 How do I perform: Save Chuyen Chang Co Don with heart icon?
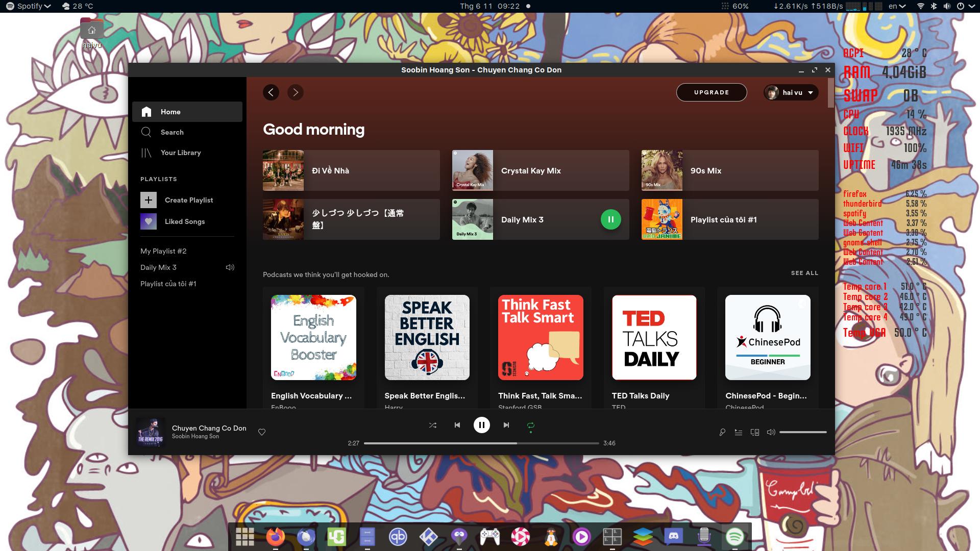pos(262,432)
